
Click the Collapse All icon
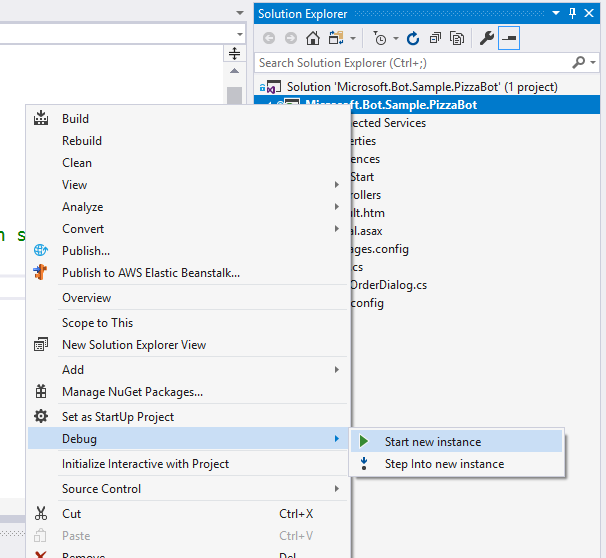coord(435,38)
